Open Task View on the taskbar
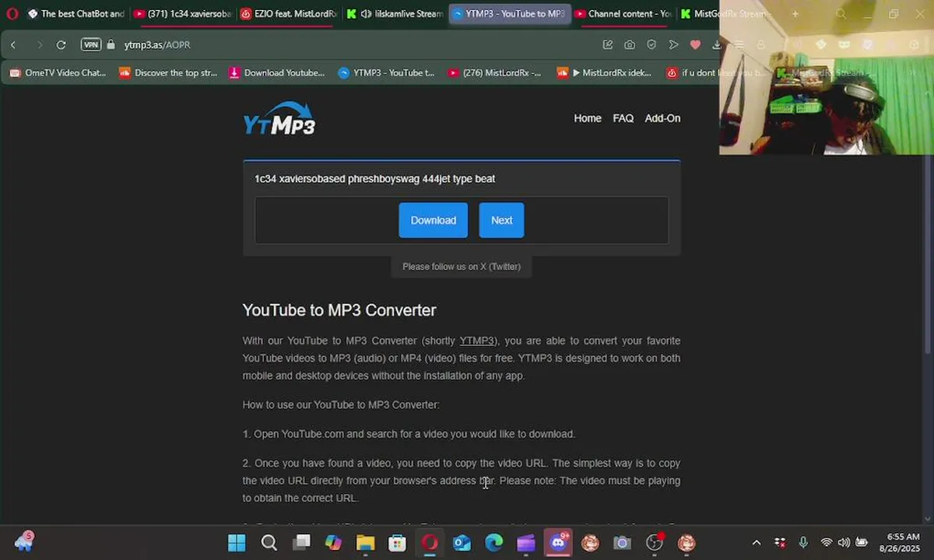Image resolution: width=934 pixels, height=560 pixels. click(x=301, y=543)
